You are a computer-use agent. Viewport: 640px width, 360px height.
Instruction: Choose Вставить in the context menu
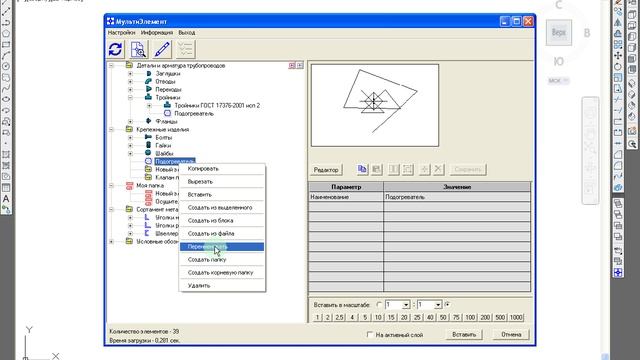[222, 195]
